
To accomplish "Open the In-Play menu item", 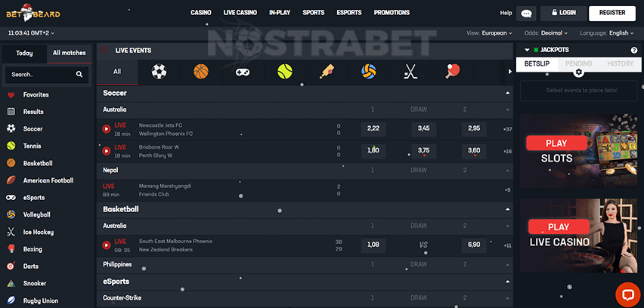I will 280,13.
